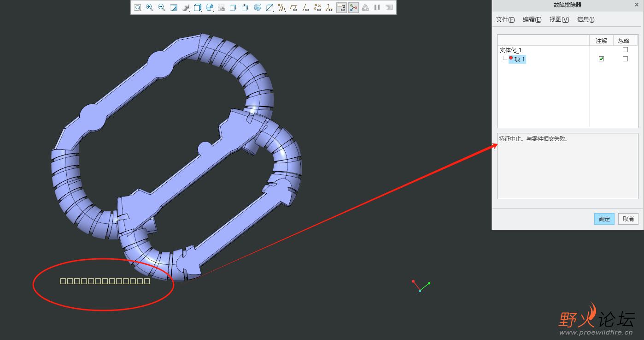
Task: Close the 故障排除器 dialog
Action: click(636, 5)
